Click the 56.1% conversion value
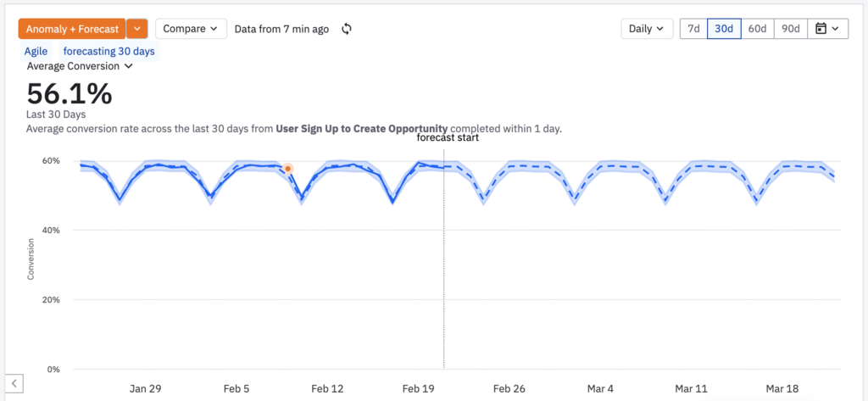This screenshot has height=401, width=868. coord(70,93)
